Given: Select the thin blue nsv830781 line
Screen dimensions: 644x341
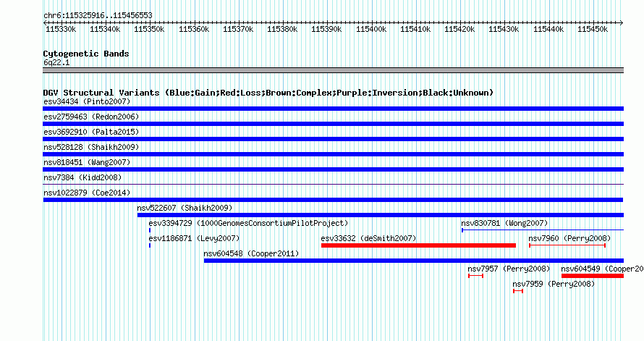Looking at the screenshot, I should pos(543,230).
